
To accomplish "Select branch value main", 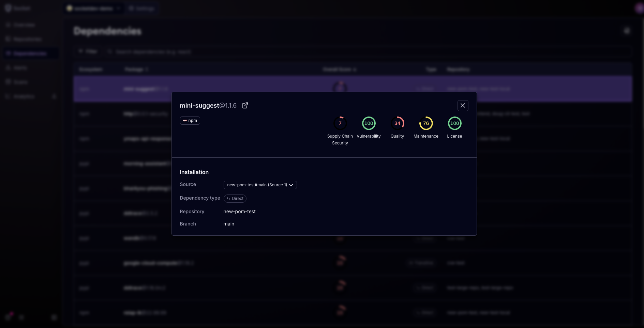I will (x=229, y=224).
